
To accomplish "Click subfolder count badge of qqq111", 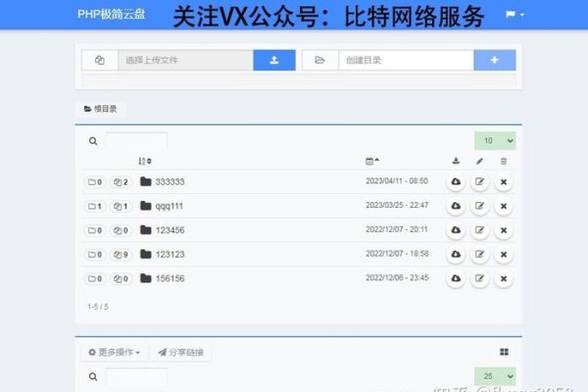I will [x=95, y=207].
